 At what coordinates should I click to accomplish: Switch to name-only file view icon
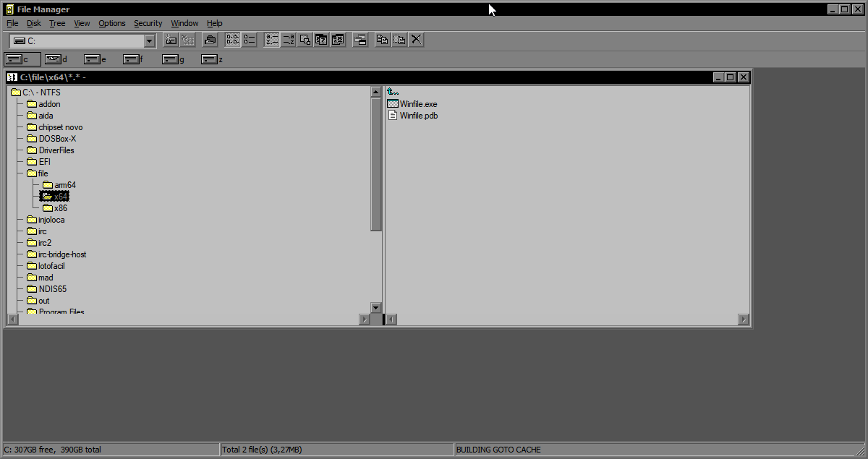[x=233, y=40]
